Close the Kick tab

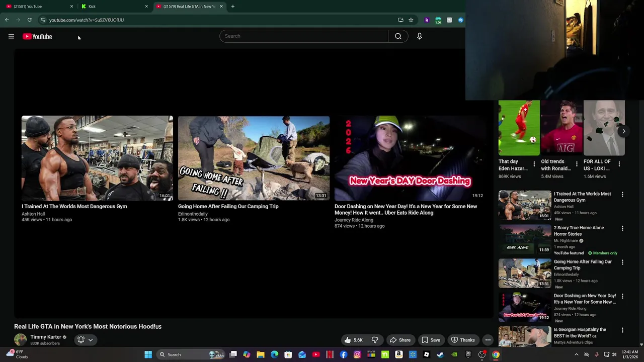[146, 6]
